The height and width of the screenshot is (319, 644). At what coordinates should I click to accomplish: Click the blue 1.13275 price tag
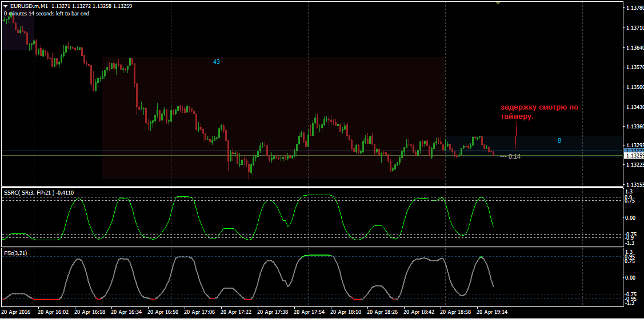click(633, 151)
